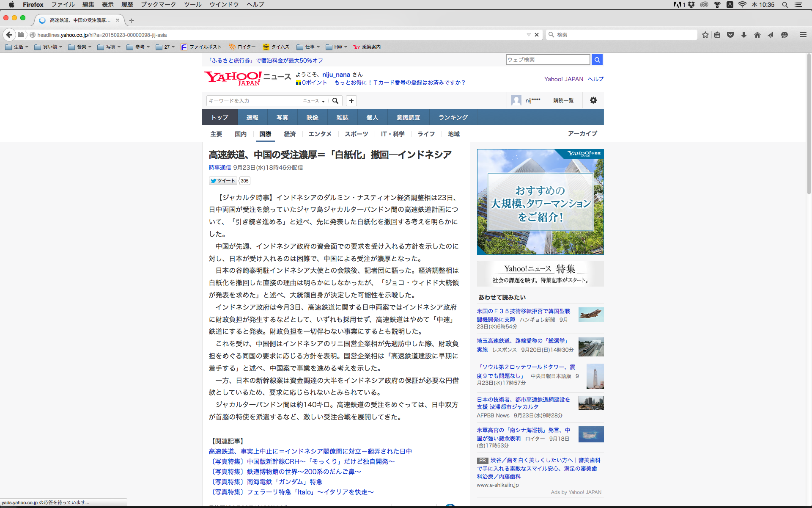This screenshot has width=812, height=508.
Task: Open the Seoul Lotte World Tower thumbnail
Action: [595, 376]
